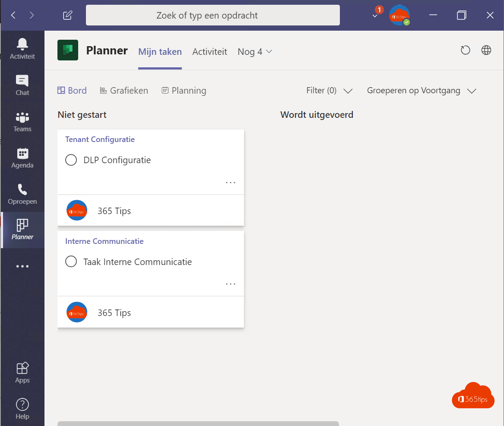The image size is (504, 426).
Task: Click the Help icon at the bottom
Action: point(22,406)
